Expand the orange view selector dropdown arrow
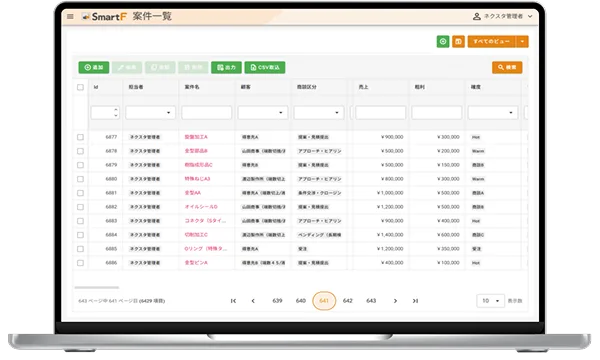The image size is (600, 360). point(522,41)
